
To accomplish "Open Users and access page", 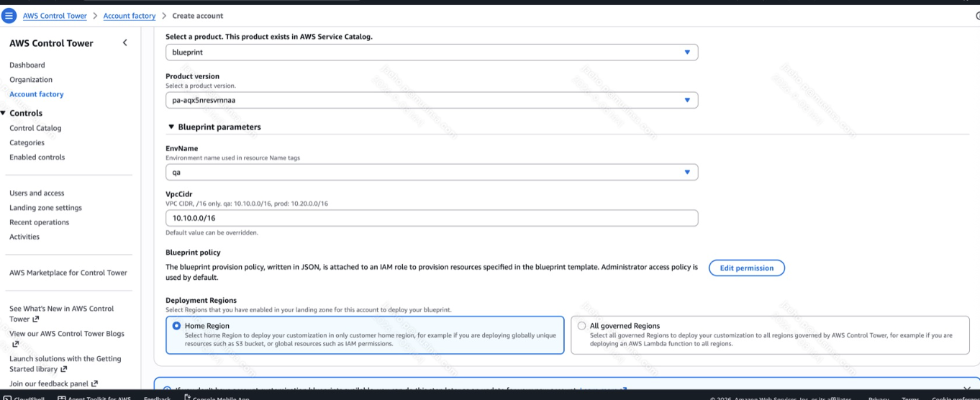I will (x=37, y=193).
